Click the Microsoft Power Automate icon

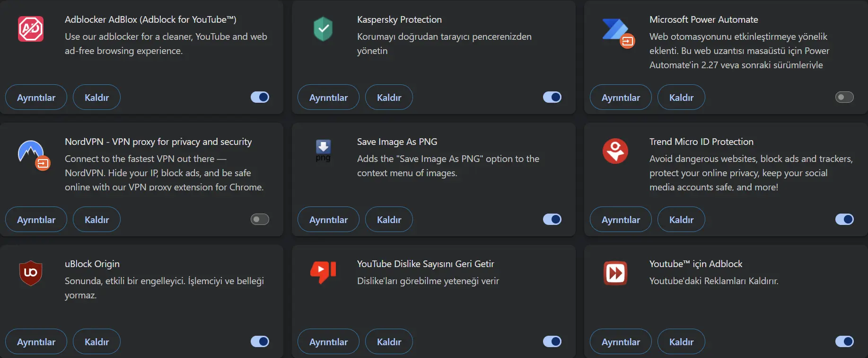[x=618, y=32]
